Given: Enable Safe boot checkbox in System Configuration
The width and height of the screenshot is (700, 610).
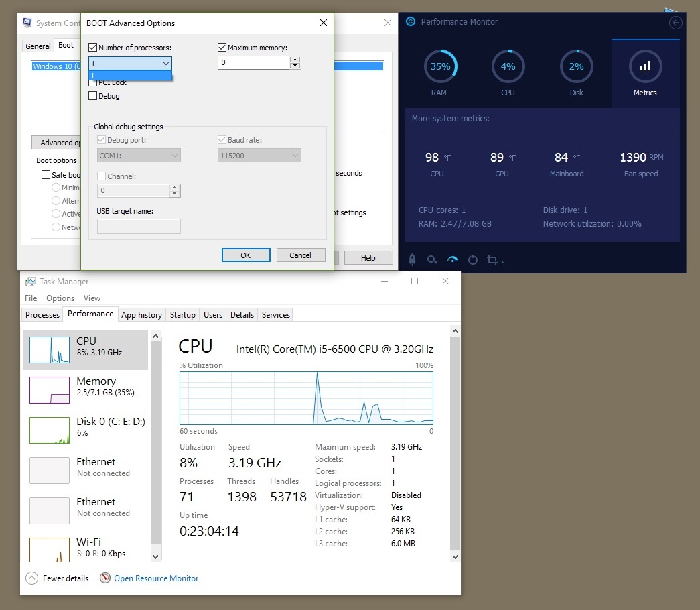Looking at the screenshot, I should [x=46, y=175].
